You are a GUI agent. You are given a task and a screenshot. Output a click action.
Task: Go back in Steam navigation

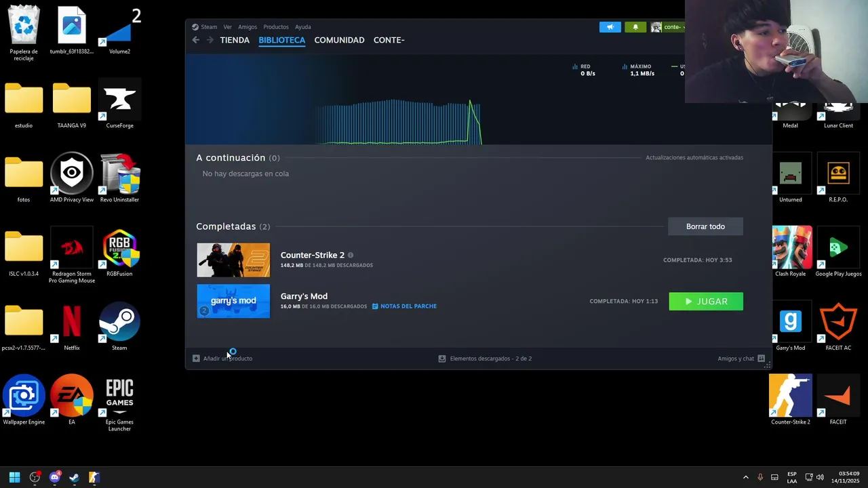(x=196, y=40)
